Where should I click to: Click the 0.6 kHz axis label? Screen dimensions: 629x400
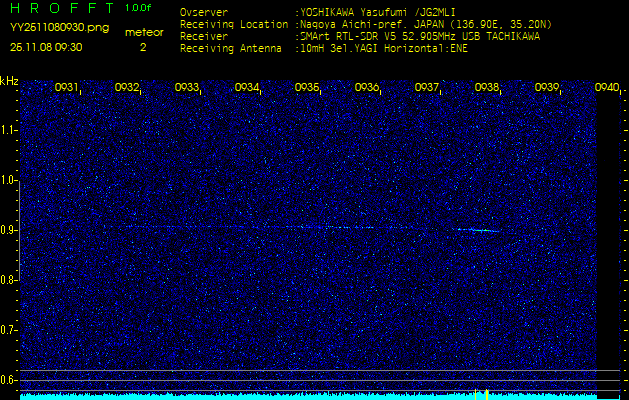point(9,379)
